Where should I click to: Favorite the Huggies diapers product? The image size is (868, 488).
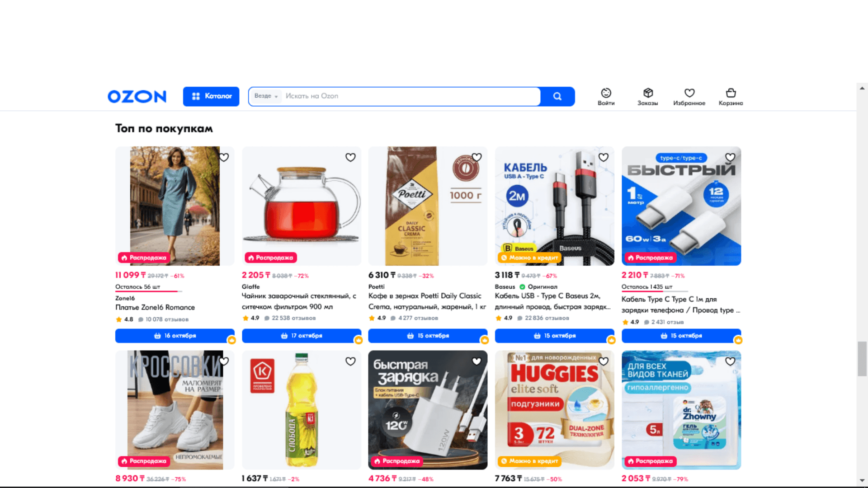pyautogui.click(x=604, y=361)
